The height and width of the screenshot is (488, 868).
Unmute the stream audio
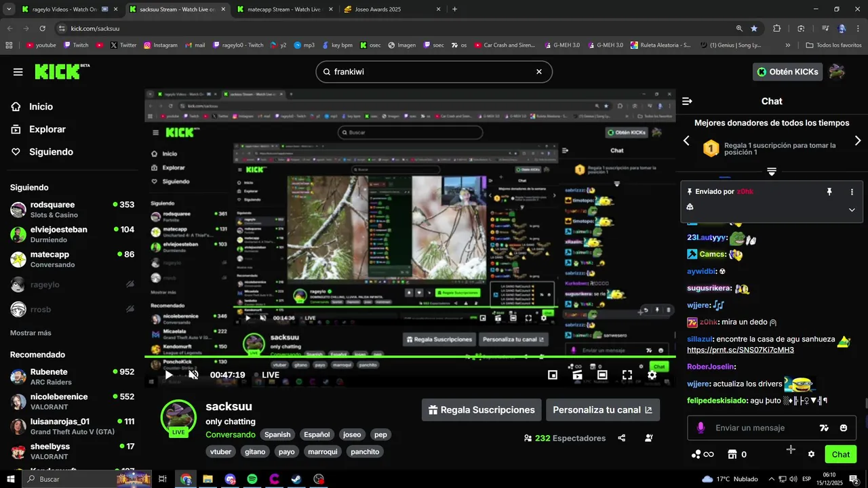[x=193, y=375]
